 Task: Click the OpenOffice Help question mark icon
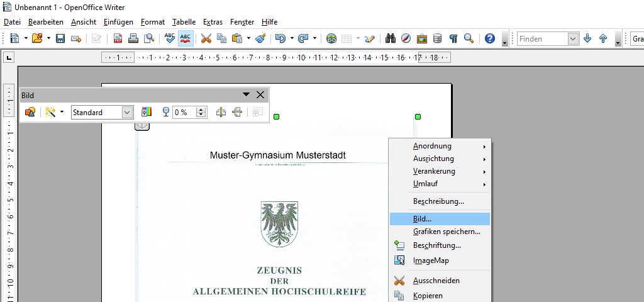pos(490,38)
